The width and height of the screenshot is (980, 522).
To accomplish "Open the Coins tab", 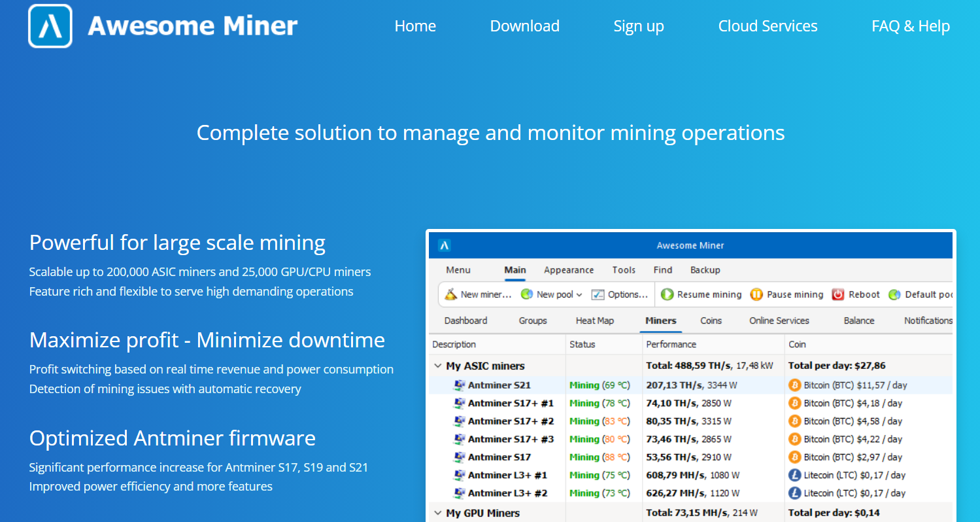I will pos(711,321).
